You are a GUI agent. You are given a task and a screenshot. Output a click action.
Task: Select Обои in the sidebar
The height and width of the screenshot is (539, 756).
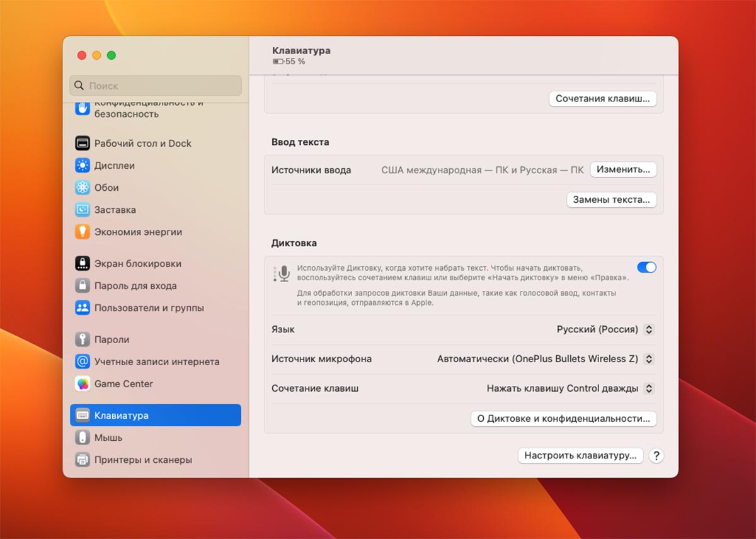click(155, 188)
